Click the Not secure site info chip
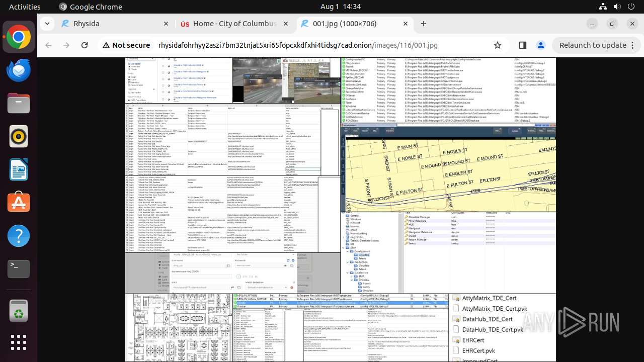The width and height of the screenshot is (644, 362). [126, 45]
